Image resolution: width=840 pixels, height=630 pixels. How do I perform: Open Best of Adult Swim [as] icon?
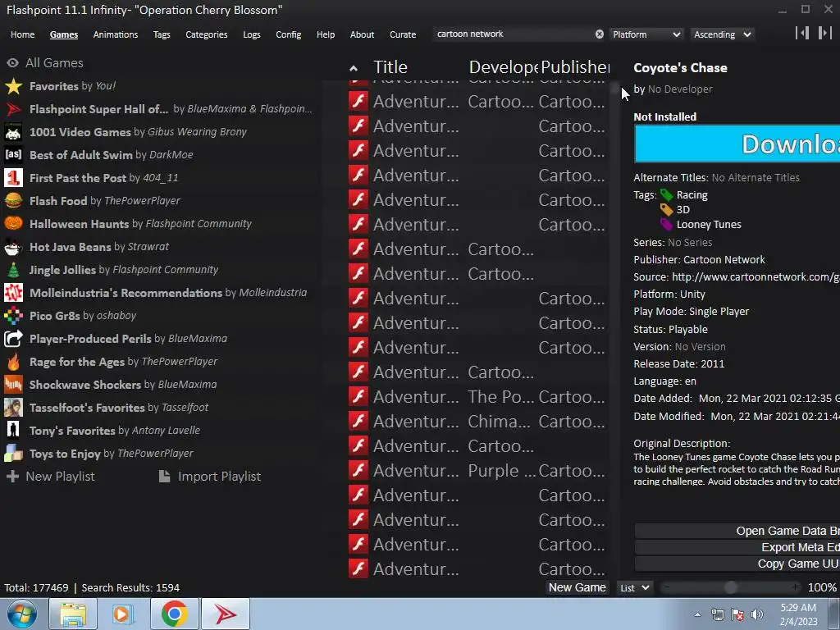13,155
